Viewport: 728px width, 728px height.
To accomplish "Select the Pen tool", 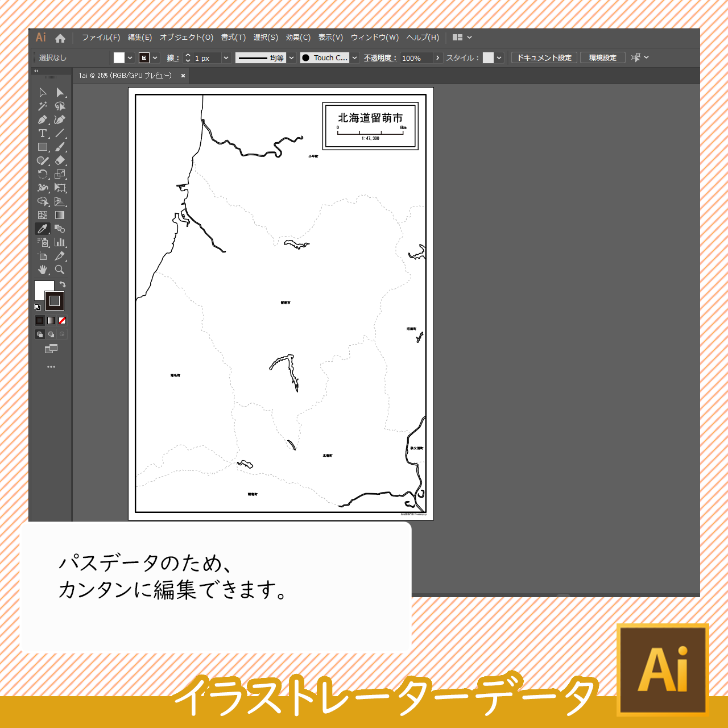I will [43, 120].
